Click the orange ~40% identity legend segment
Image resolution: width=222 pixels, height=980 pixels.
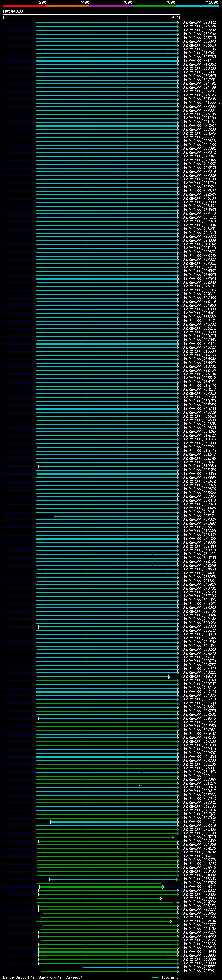(x=68, y=6)
